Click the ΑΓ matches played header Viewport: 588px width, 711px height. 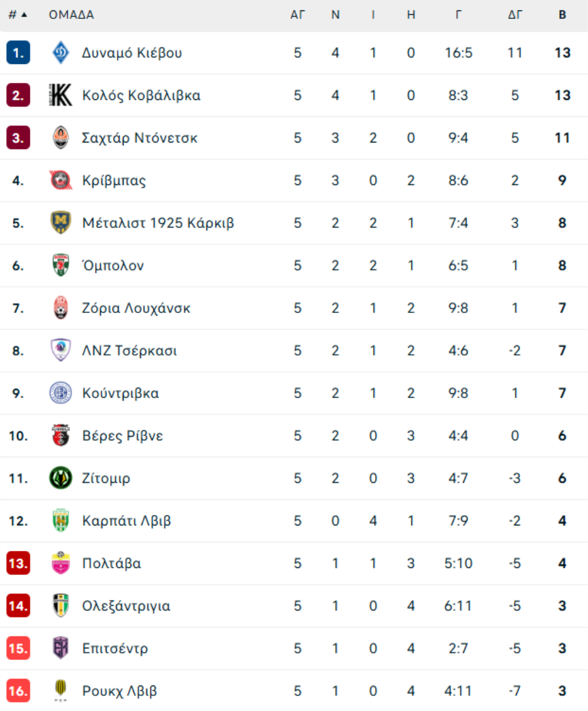297,15
